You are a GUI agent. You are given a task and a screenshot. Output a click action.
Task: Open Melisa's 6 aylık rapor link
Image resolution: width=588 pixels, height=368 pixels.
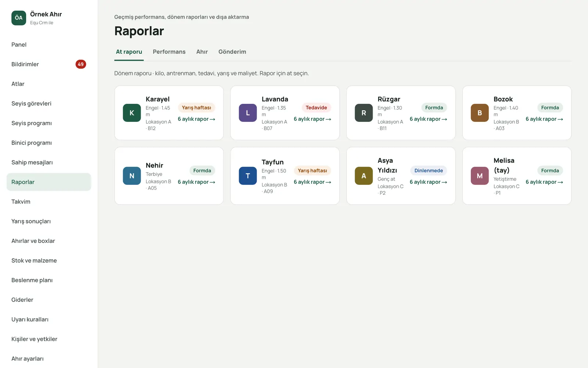pyautogui.click(x=544, y=182)
